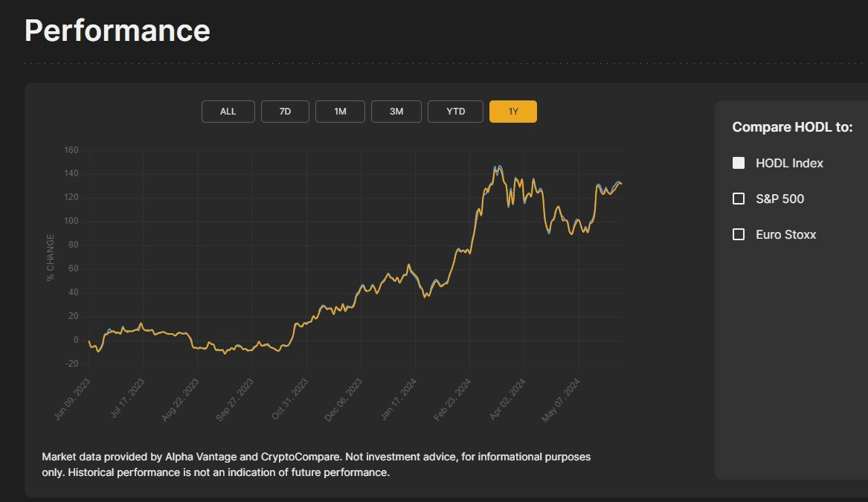
Task: Enable the S&P 500 comparison
Action: [x=738, y=198]
